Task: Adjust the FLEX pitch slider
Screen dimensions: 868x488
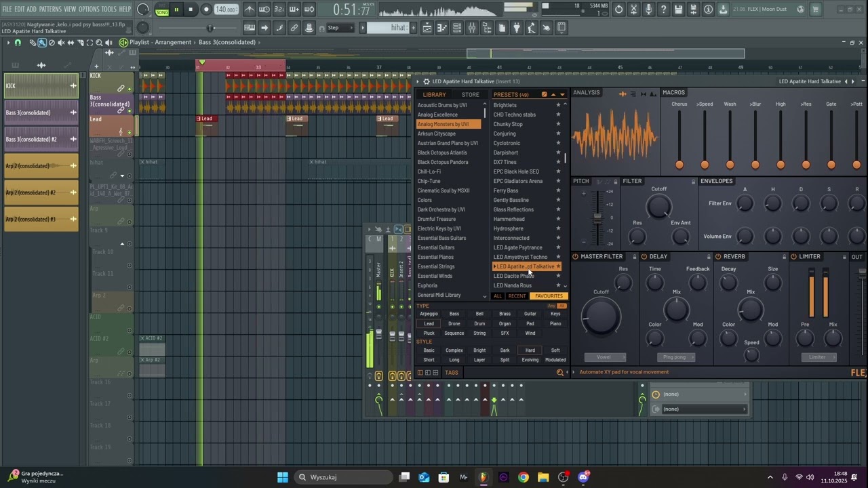Action: [x=597, y=218]
